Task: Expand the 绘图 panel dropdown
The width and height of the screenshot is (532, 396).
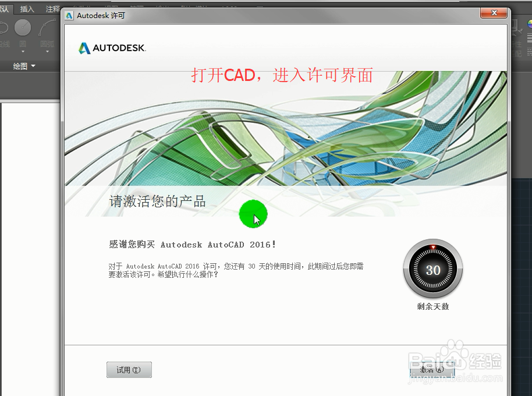Action: (x=24, y=66)
